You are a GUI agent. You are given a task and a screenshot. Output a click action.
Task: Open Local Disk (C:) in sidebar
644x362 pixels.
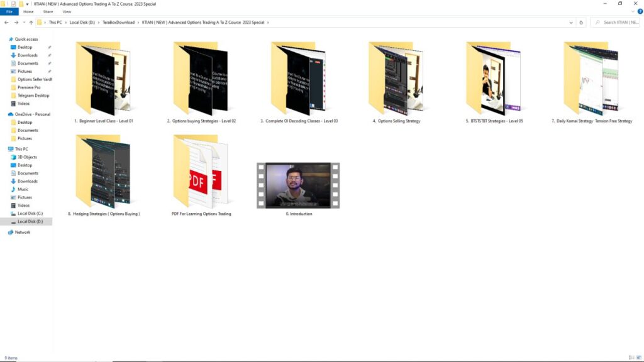click(30, 214)
